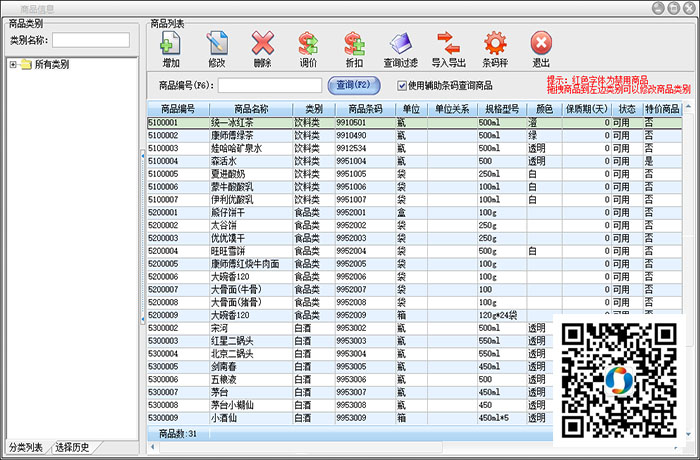Select the row 熊仔饼干
This screenshot has height=460, width=700.
pyautogui.click(x=414, y=213)
